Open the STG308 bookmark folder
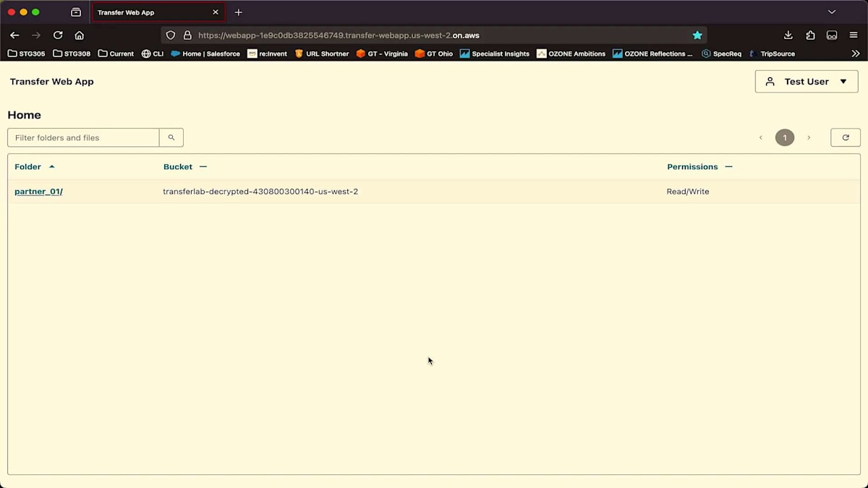The height and width of the screenshot is (488, 868). pos(72,53)
